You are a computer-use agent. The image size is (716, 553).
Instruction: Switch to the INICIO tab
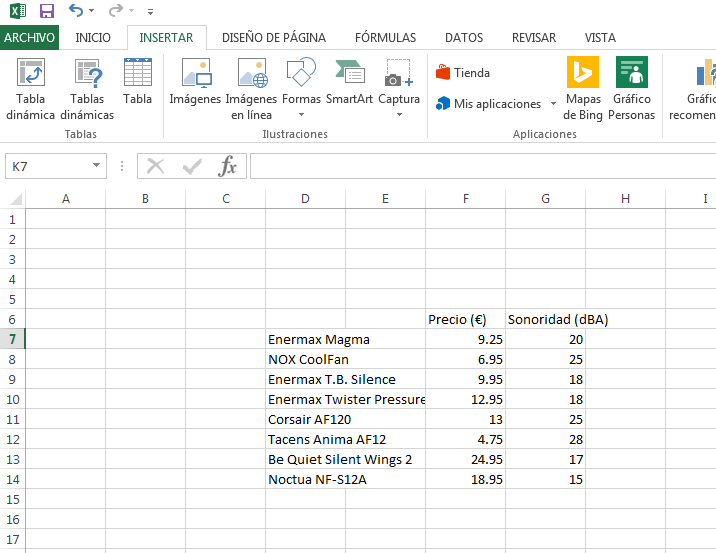point(93,37)
